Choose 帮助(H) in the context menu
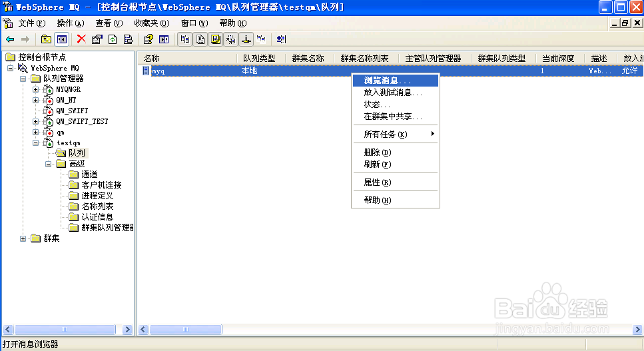Viewport: 644px width, 351px height. [396, 200]
